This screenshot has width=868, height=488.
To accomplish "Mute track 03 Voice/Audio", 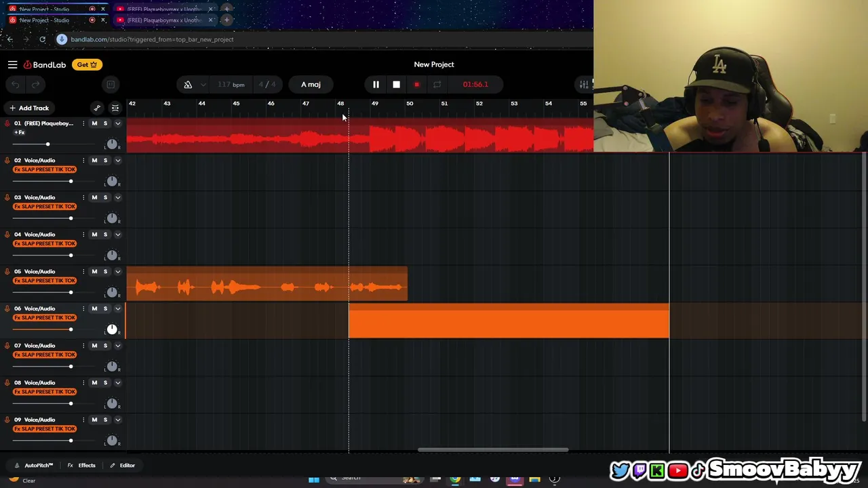I will point(94,197).
